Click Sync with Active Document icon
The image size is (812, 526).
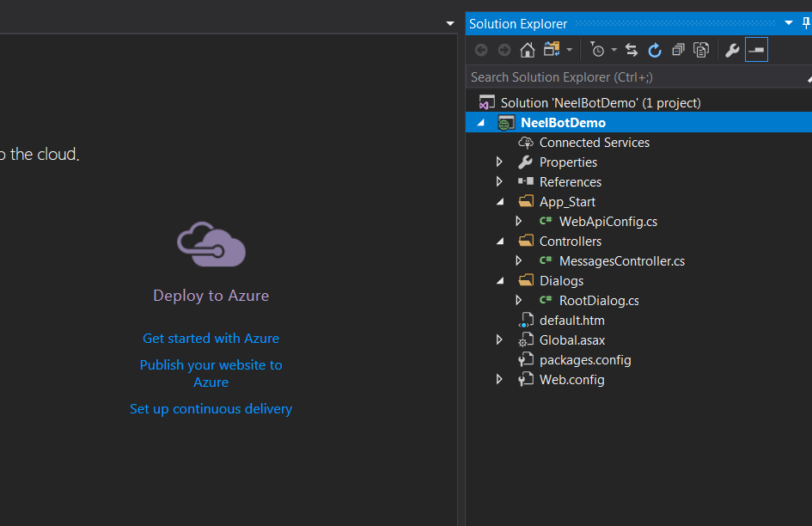[x=632, y=50]
